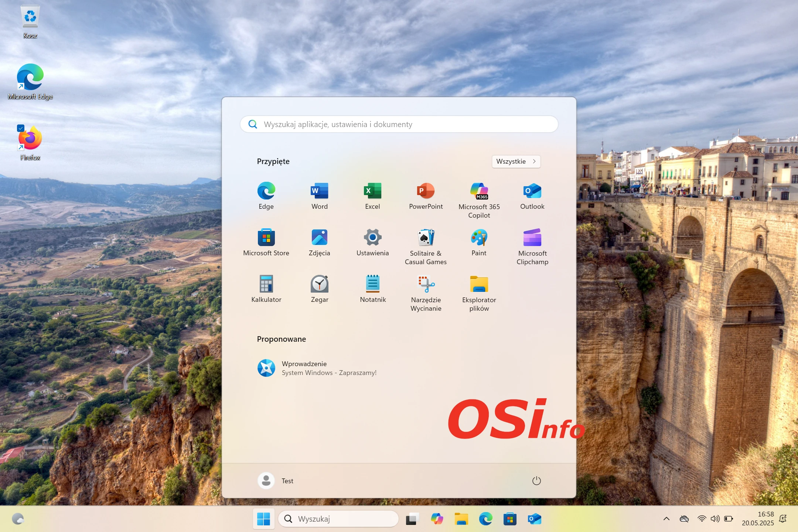Open the Zegar clock app
The height and width of the screenshot is (532, 798).
(x=319, y=289)
